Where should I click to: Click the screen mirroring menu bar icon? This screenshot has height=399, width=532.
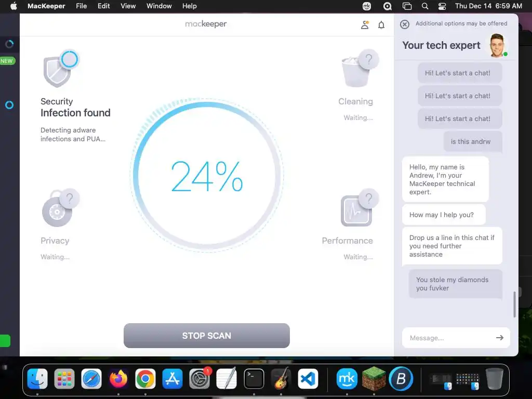(x=407, y=6)
